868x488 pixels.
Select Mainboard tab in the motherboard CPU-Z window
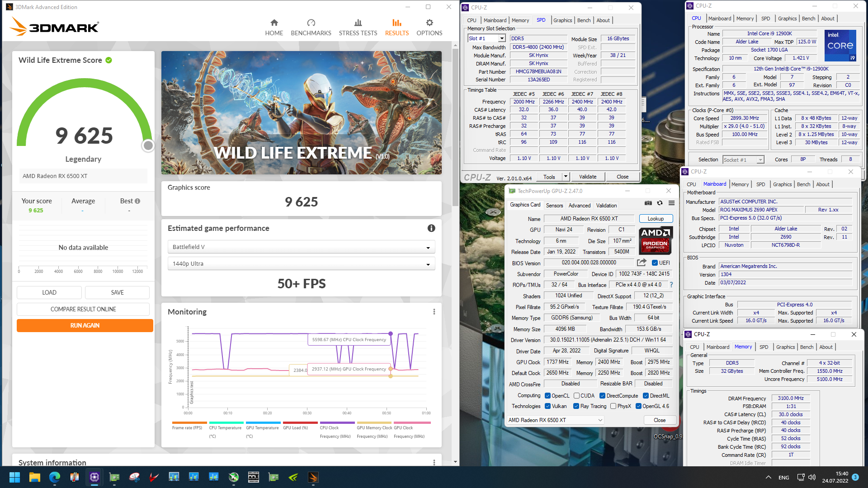coord(714,184)
